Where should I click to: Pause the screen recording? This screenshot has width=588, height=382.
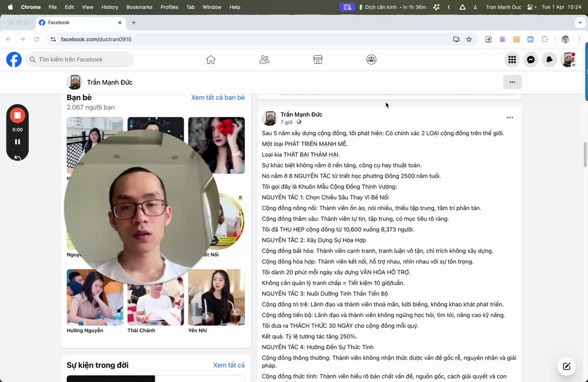click(17, 142)
